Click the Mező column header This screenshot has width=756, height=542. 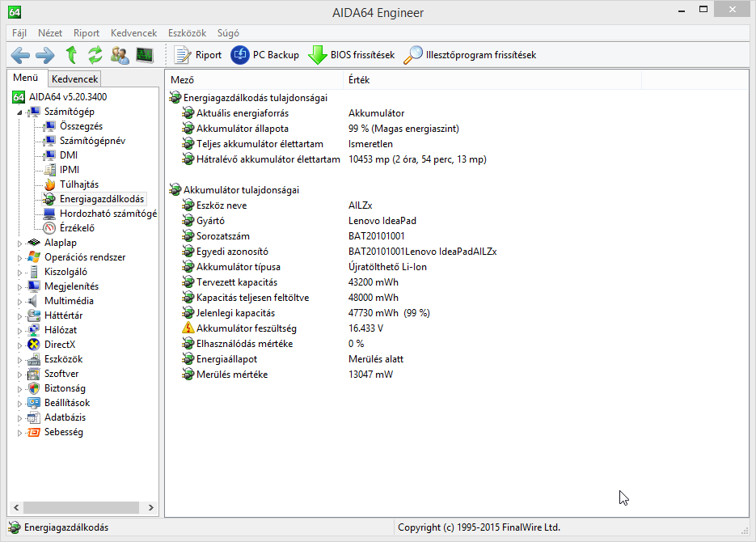[x=254, y=79]
